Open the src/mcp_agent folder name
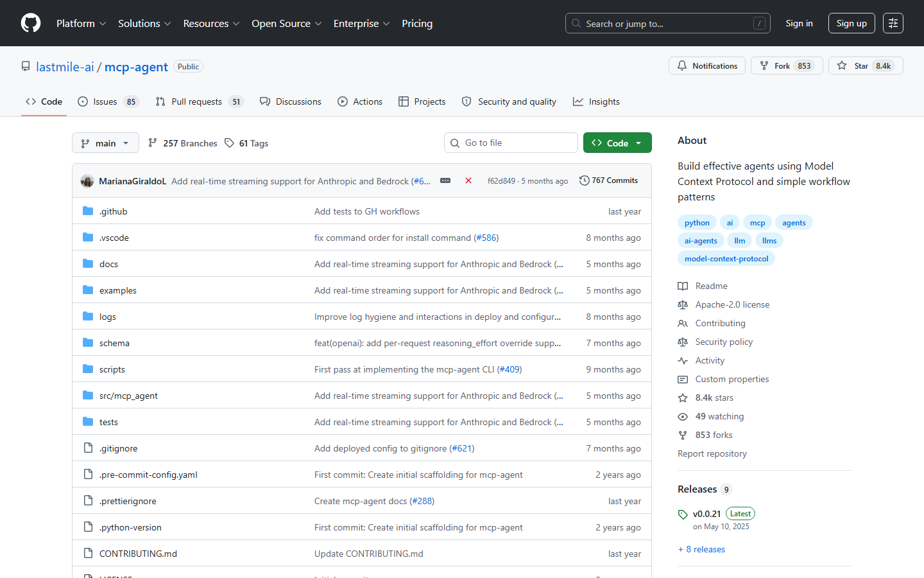Viewport: 924px width, 578px height. point(128,396)
